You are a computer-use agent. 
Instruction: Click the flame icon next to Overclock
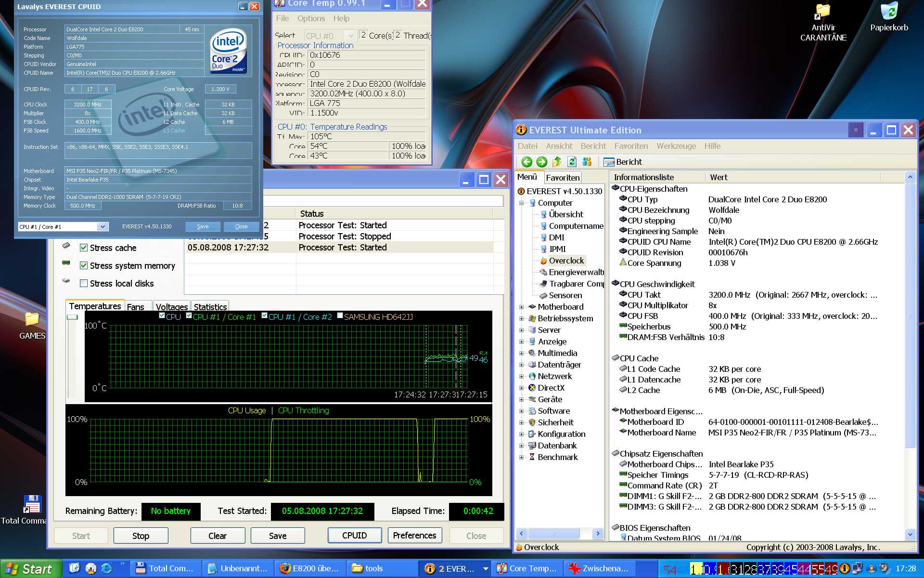coord(543,261)
